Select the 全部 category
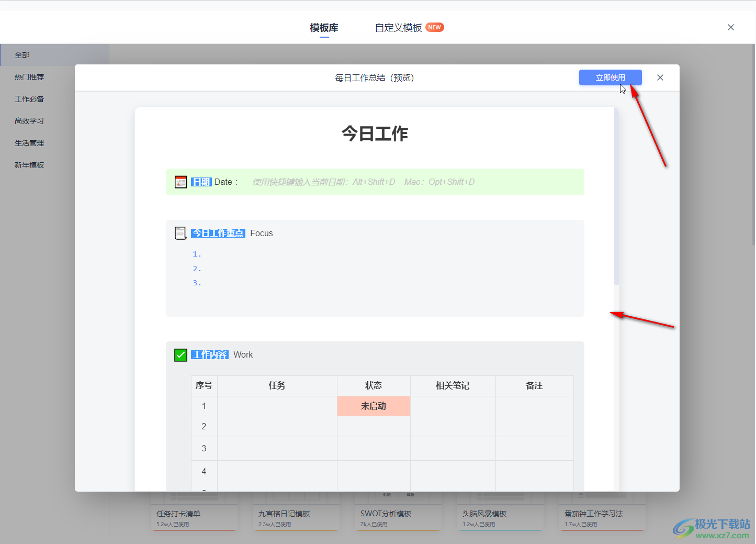This screenshot has height=544, width=756. [x=54, y=55]
